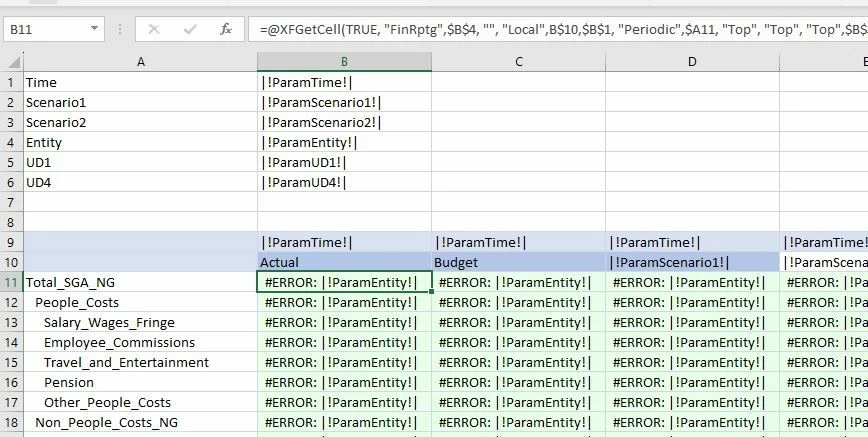Image resolution: width=868 pixels, height=437 pixels.
Task: Select #ERROR cell in Actual column, Pension row
Action: coord(344,382)
